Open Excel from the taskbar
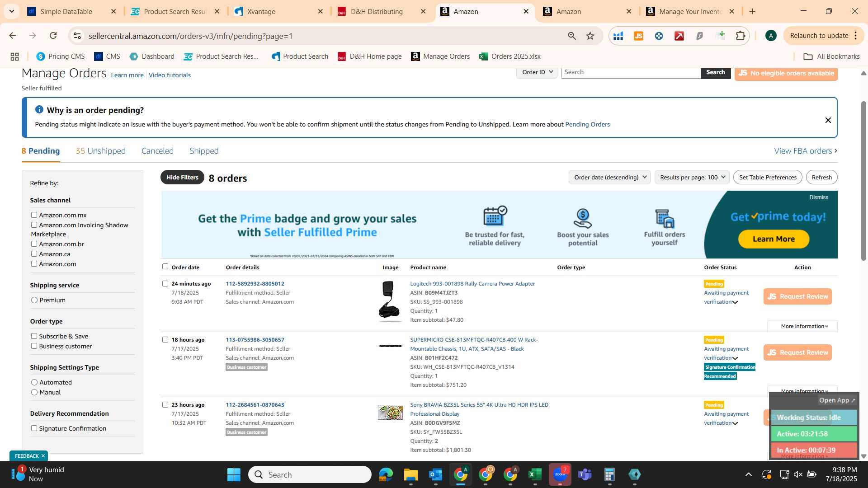The image size is (868, 488). point(535,475)
